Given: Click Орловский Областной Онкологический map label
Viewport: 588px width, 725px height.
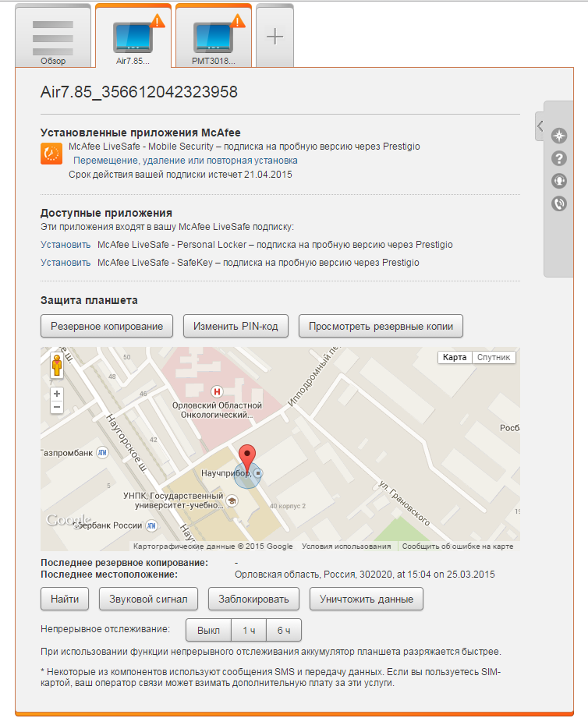Looking at the screenshot, I should click(217, 410).
